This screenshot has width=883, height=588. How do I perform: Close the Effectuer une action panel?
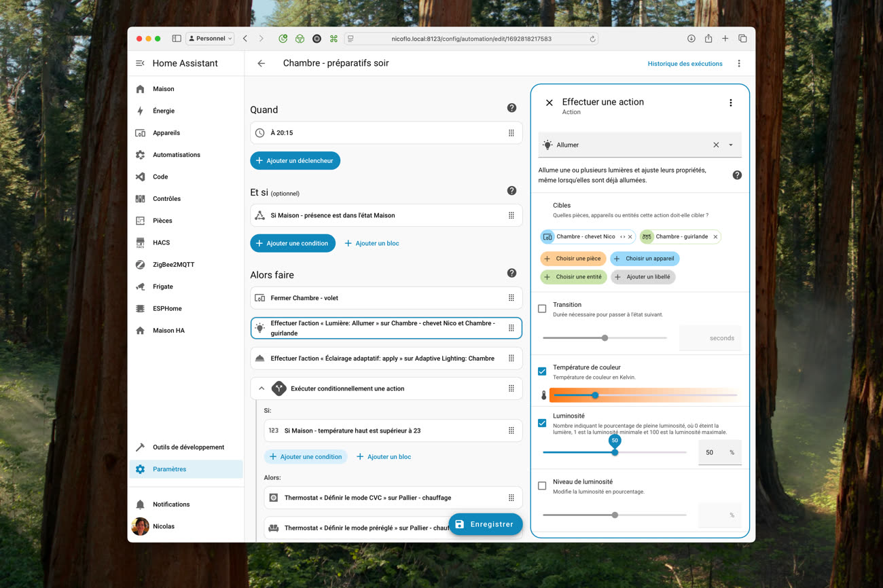click(549, 103)
